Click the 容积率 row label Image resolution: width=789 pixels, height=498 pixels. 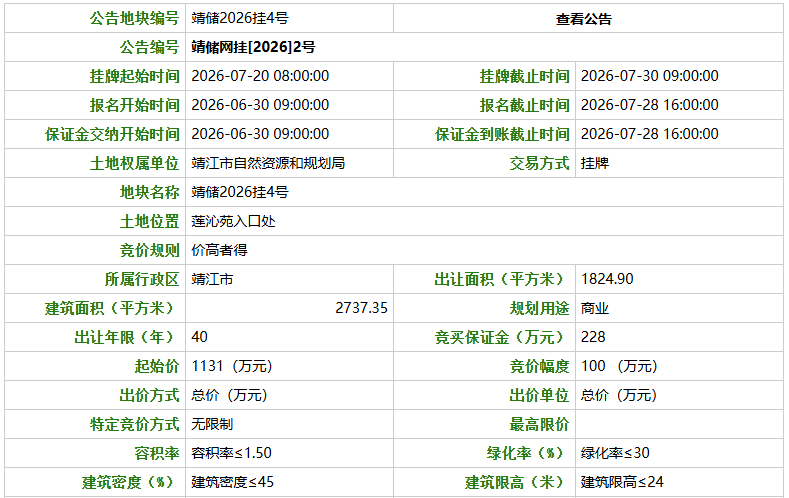(x=157, y=454)
